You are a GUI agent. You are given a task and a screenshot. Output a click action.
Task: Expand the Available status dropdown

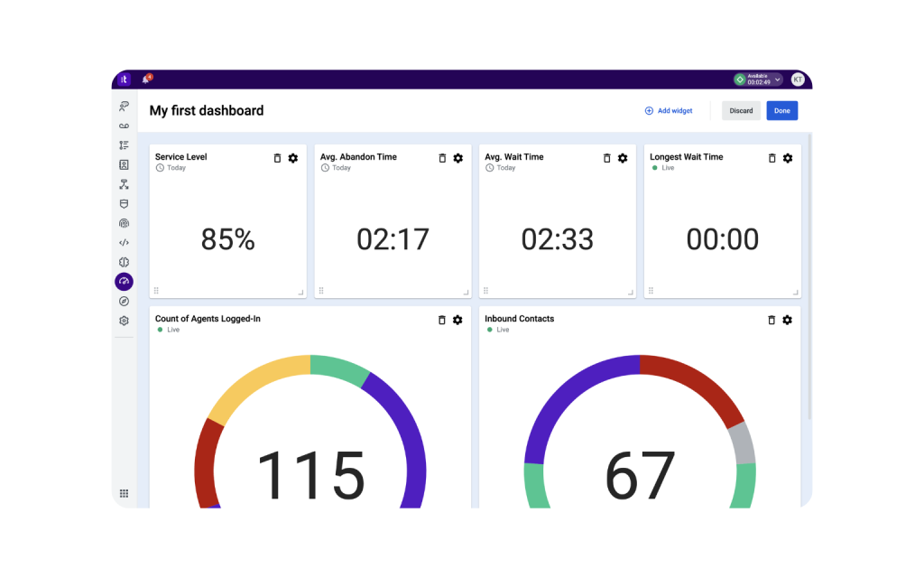click(x=778, y=79)
